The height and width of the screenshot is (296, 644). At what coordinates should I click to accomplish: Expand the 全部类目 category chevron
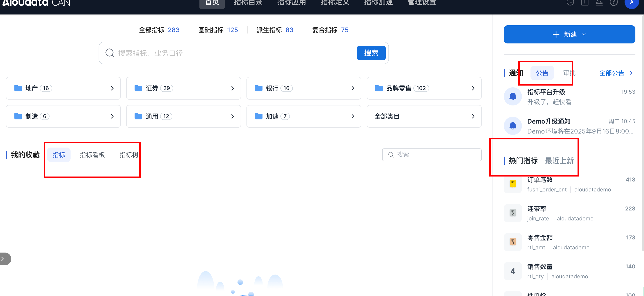click(x=473, y=116)
